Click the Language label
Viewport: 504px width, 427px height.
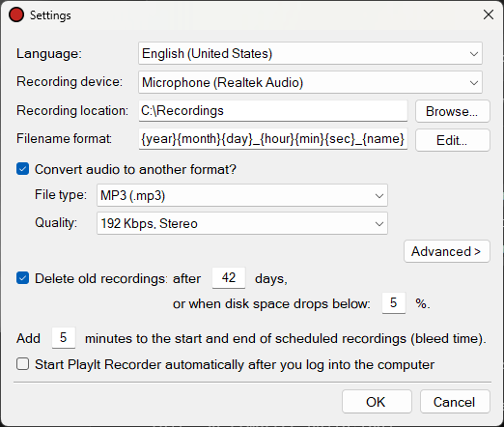pos(49,53)
